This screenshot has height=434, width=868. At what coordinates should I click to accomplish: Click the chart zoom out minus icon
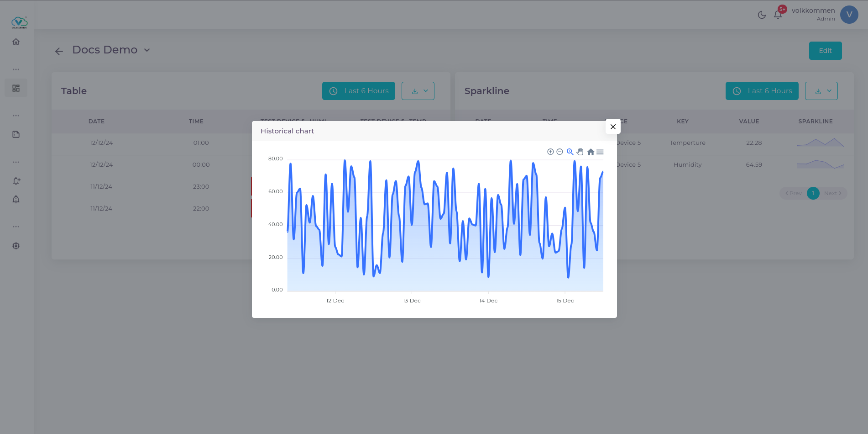pos(559,152)
